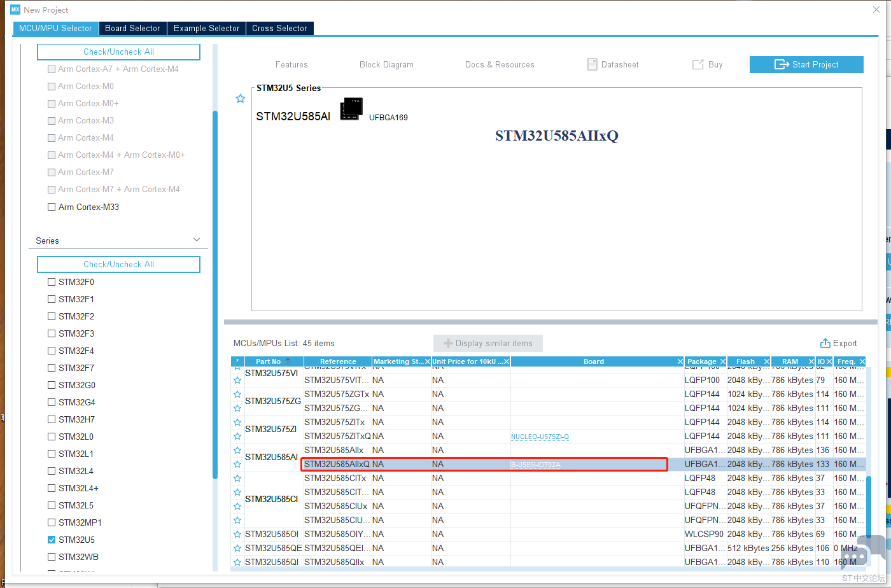Remove the Board column via its X

(x=680, y=361)
